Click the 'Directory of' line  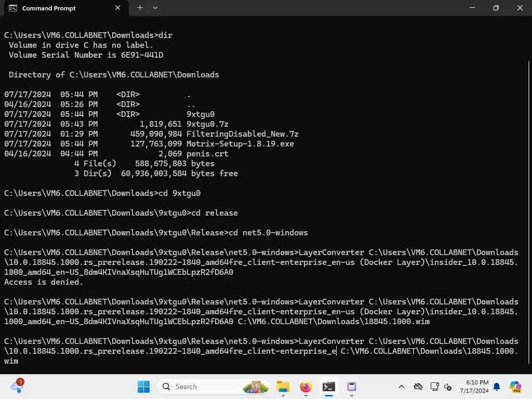[114, 75]
